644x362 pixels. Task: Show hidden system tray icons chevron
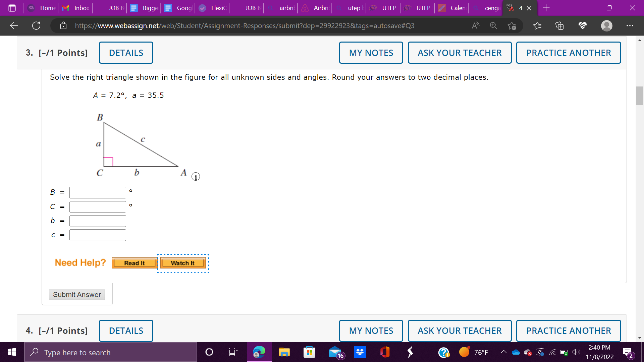coord(503,352)
